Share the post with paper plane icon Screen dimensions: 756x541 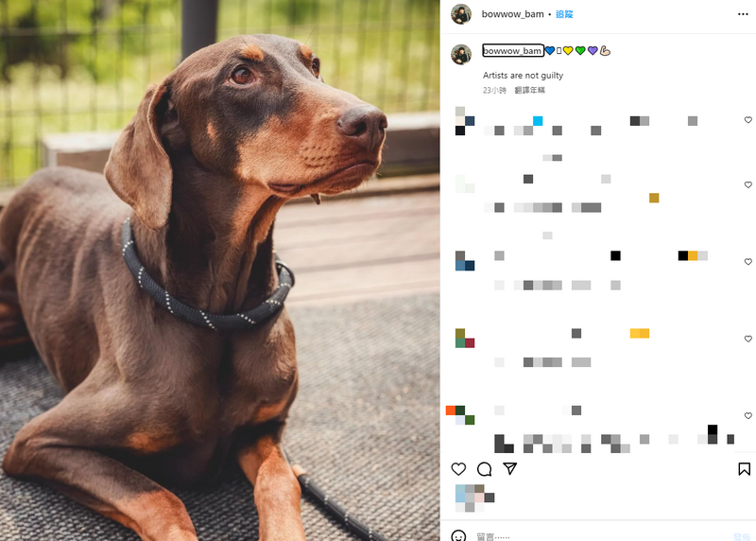[510, 468]
